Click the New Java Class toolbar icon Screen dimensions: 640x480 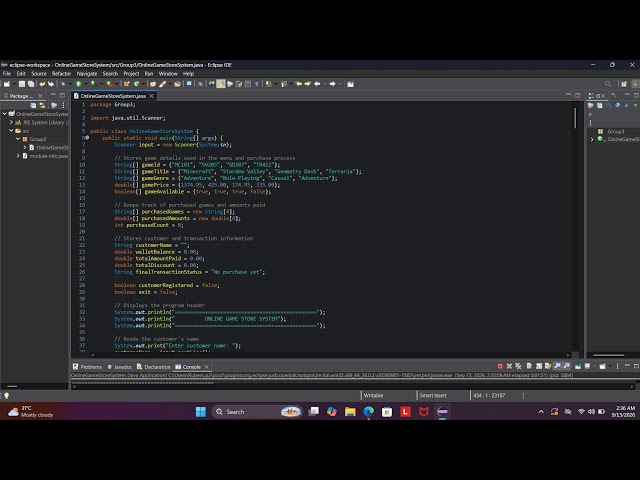coord(136,84)
